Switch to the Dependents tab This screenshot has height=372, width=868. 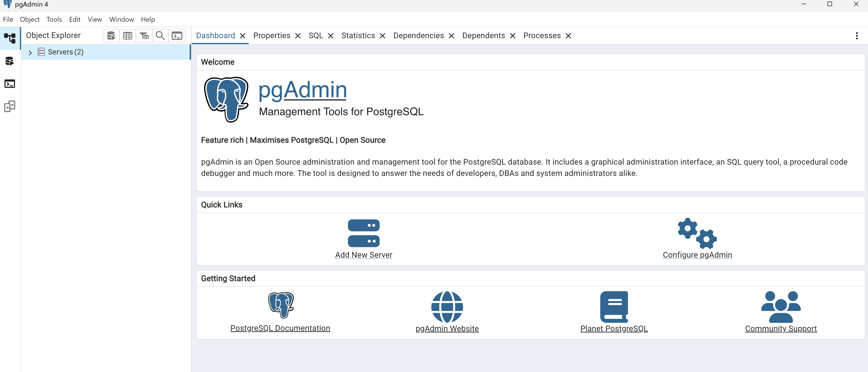[483, 36]
